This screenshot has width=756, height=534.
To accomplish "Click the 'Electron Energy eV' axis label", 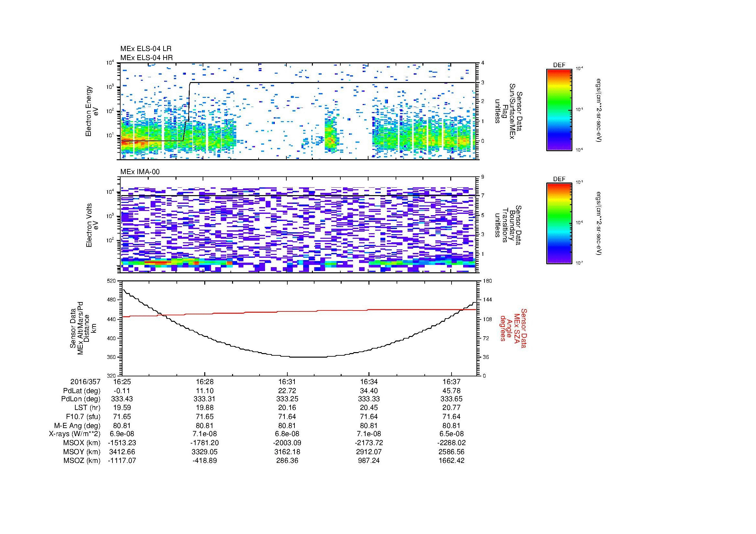I will 92,111.
